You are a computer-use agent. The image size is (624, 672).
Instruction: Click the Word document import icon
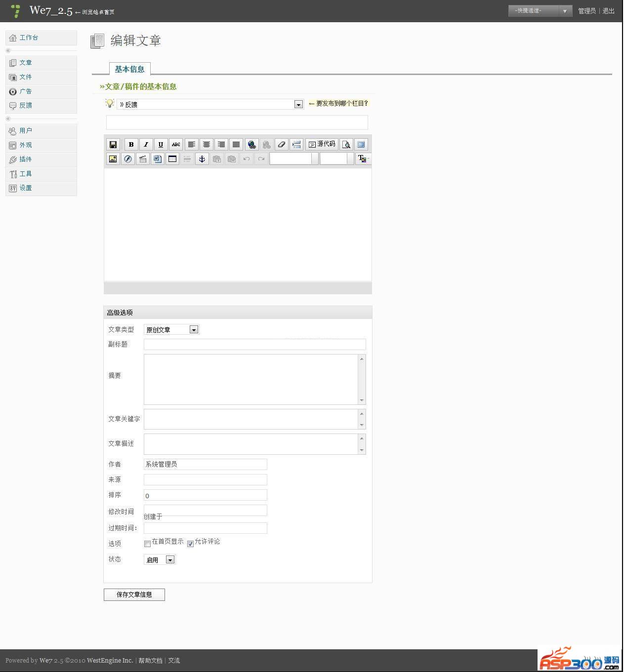tap(158, 158)
